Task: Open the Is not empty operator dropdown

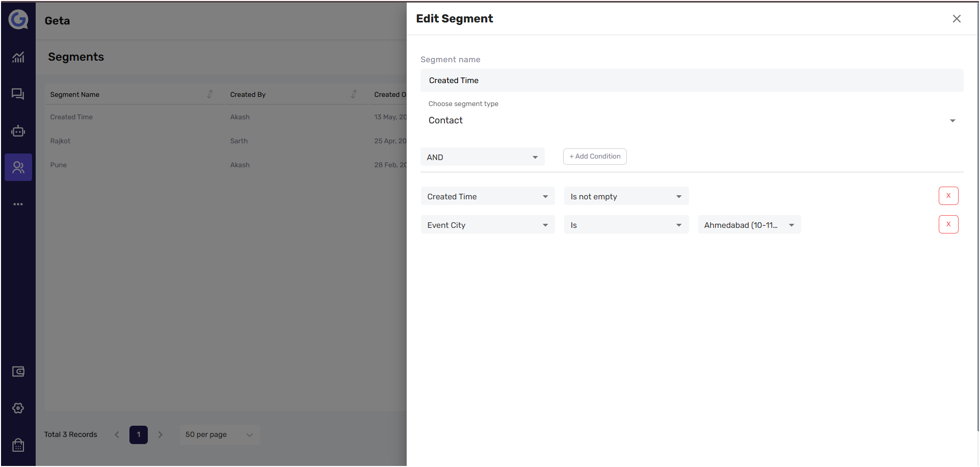Action: [x=626, y=196]
